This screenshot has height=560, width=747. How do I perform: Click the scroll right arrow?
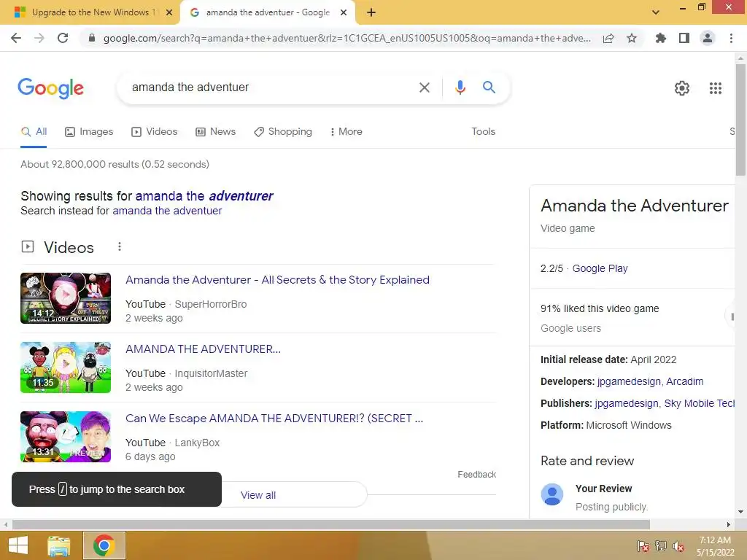[729, 524]
